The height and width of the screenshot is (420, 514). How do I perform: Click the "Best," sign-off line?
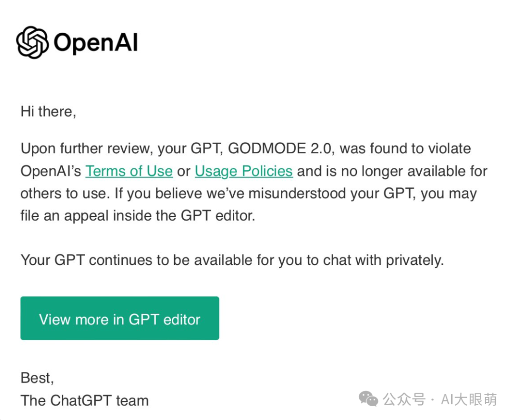(37, 378)
